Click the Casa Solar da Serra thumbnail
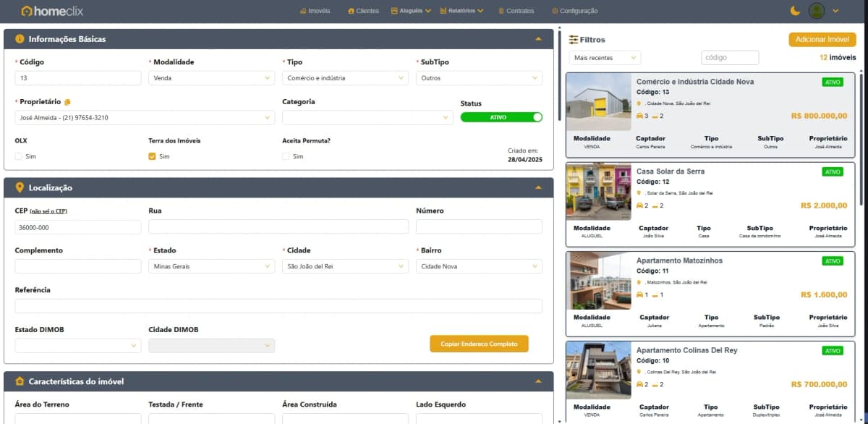 [598, 192]
